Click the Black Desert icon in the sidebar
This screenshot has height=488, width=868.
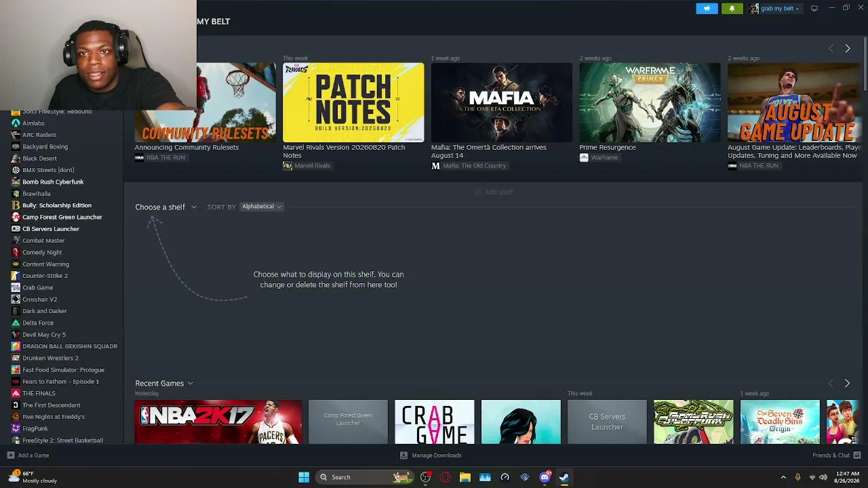[16, 159]
